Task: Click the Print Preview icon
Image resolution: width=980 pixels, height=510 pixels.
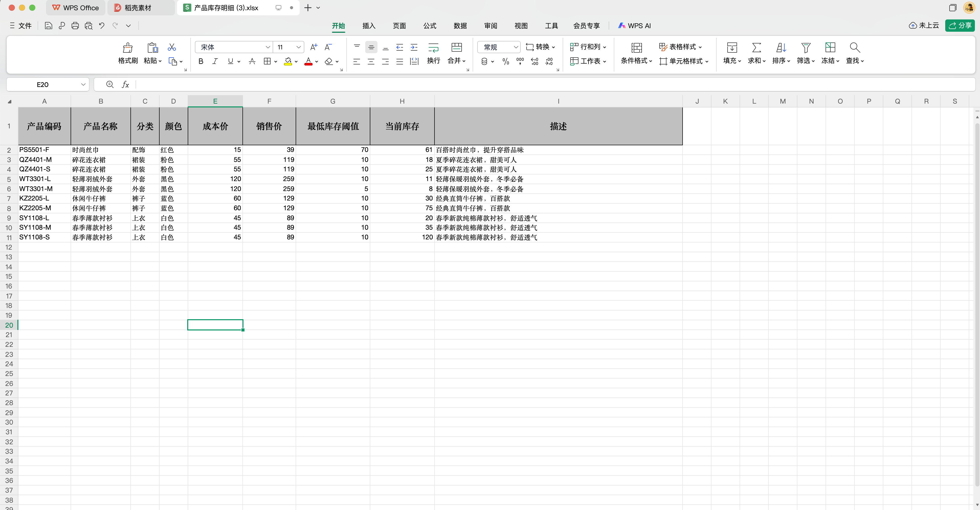Action: 88,26
